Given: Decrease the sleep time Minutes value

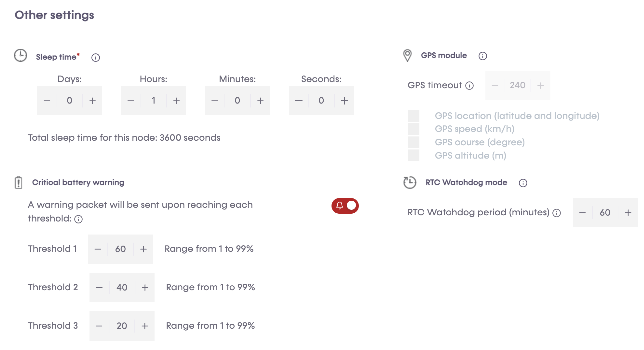Looking at the screenshot, I should pos(214,101).
